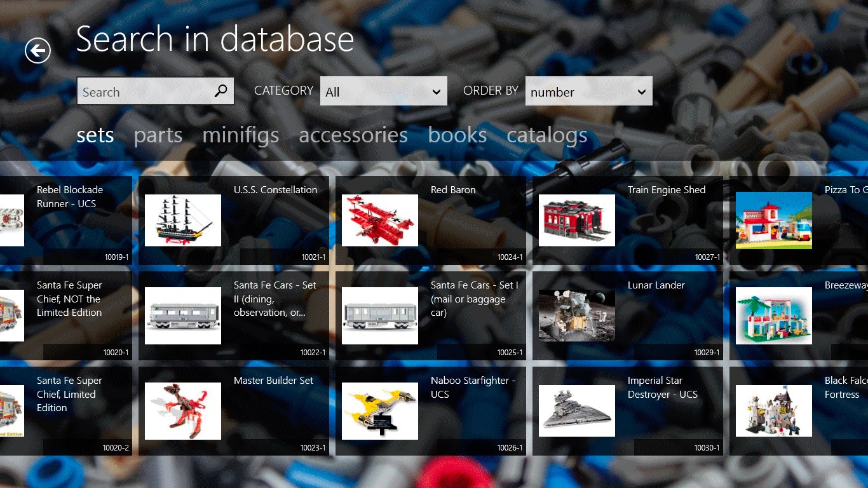
Task: Expand the category filter chevron
Action: click(x=437, y=91)
